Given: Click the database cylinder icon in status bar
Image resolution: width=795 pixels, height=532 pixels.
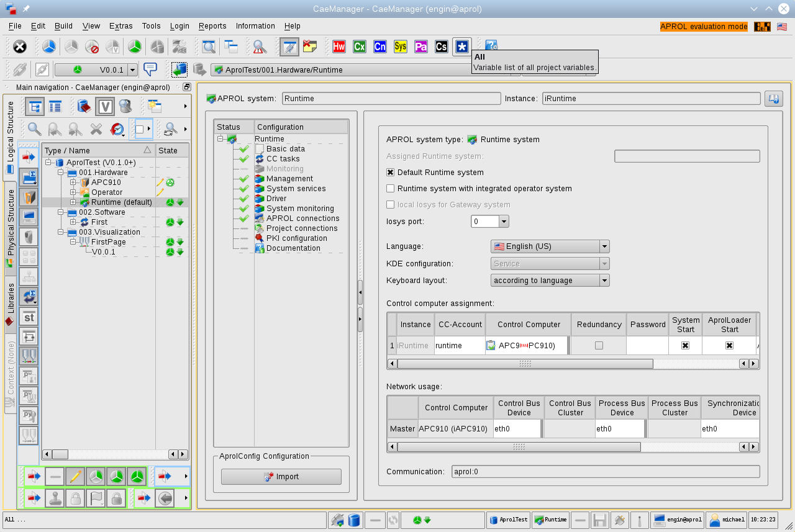Looking at the screenshot, I should pyautogui.click(x=354, y=520).
